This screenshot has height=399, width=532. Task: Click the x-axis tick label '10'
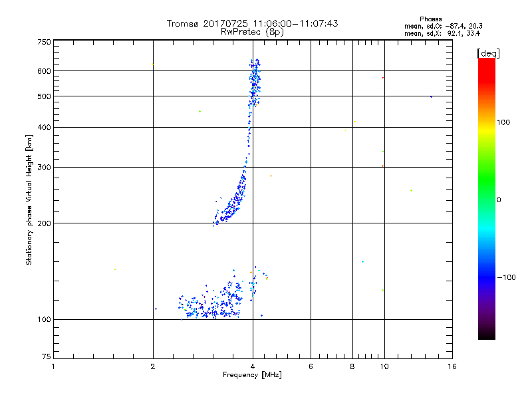click(384, 366)
